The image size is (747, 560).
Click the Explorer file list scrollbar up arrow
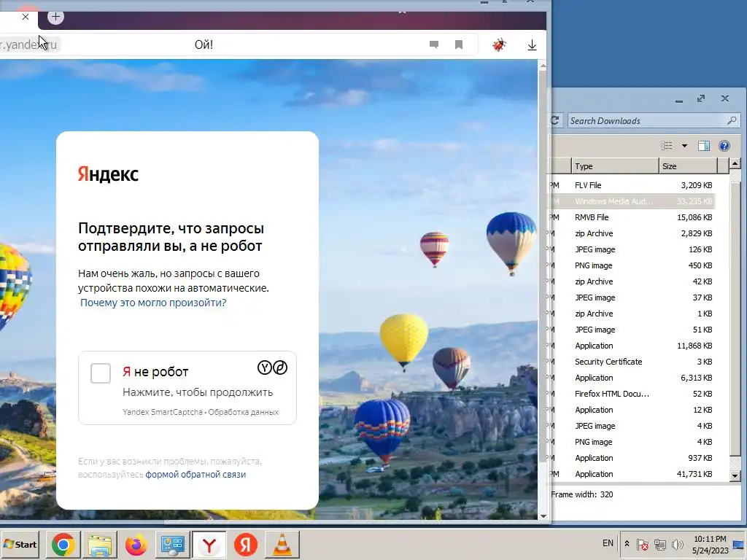(x=735, y=164)
